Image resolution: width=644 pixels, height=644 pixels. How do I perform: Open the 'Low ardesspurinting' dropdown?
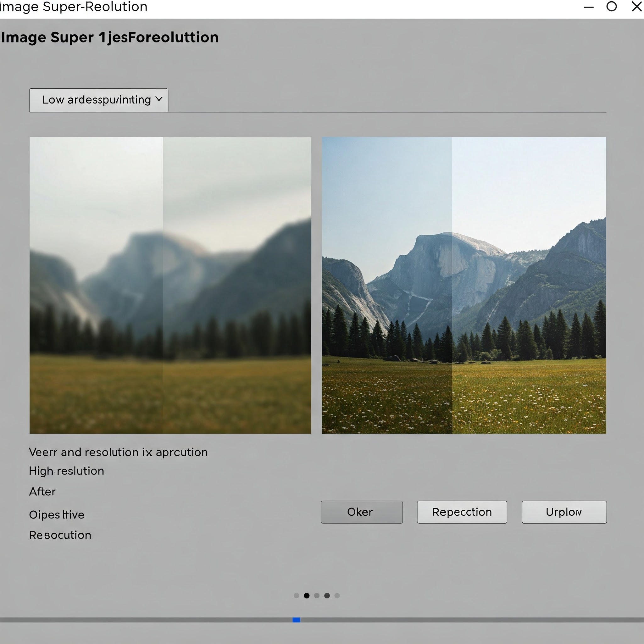99,100
